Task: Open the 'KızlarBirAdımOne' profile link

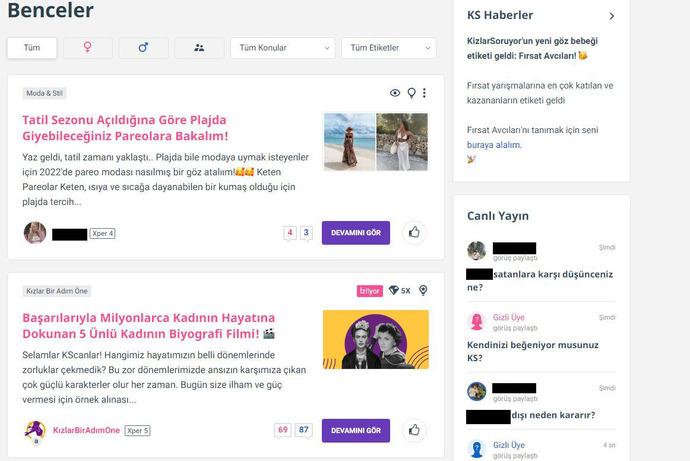Action: click(86, 430)
